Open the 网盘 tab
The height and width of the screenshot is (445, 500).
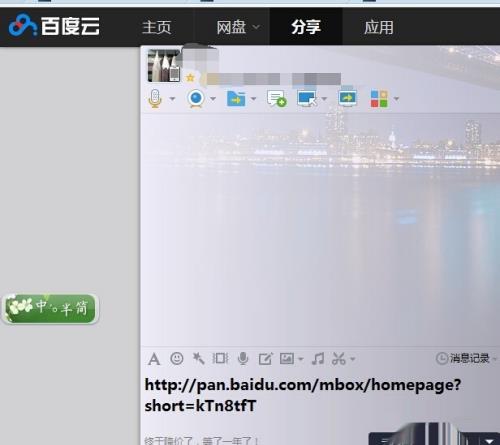point(237,27)
